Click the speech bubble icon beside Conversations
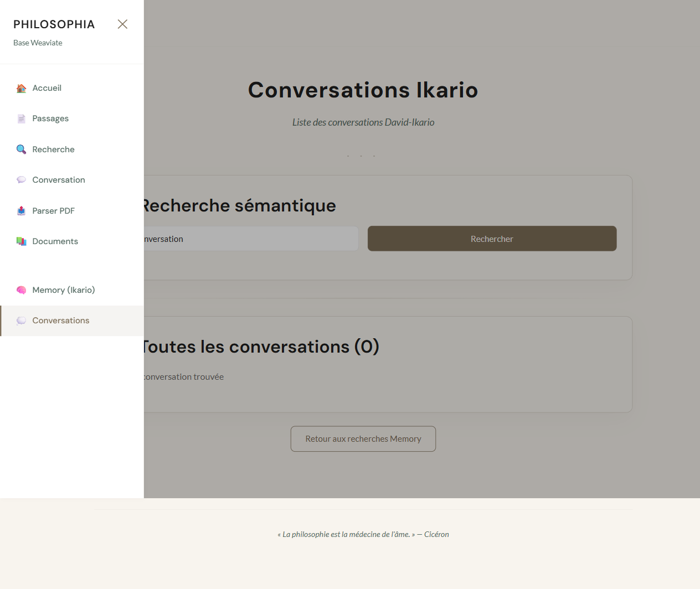Viewport: 700px width, 589px height. 21,321
